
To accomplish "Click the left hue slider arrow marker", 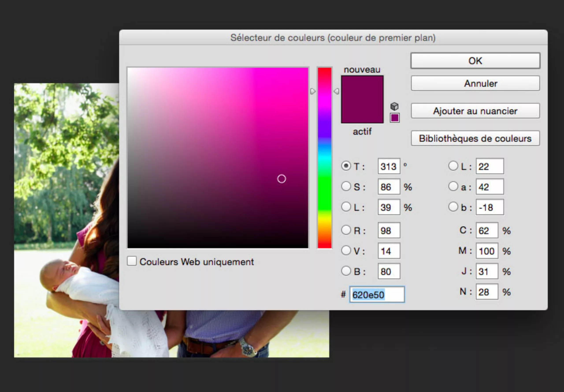I will click(x=313, y=91).
